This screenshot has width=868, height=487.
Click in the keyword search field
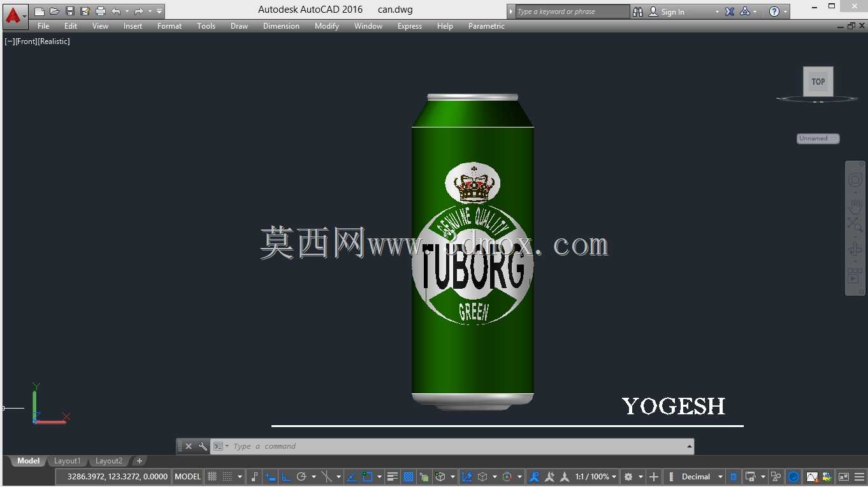(572, 11)
